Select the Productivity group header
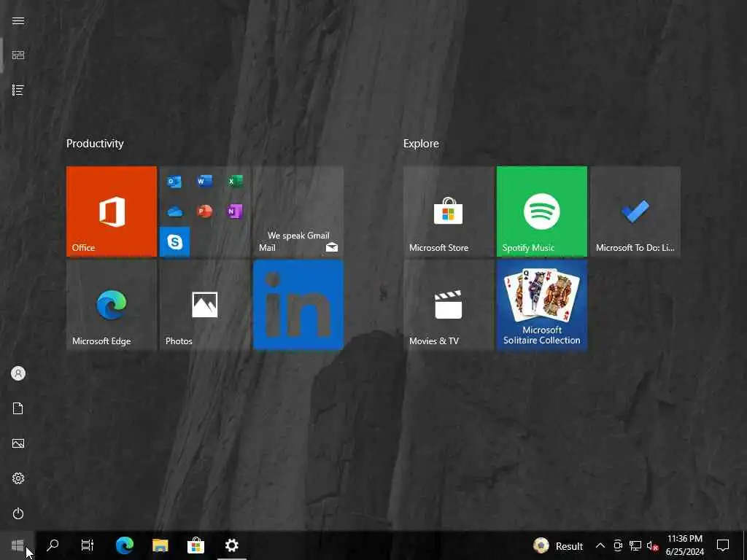Screen dimensions: 747x560 tap(95, 144)
